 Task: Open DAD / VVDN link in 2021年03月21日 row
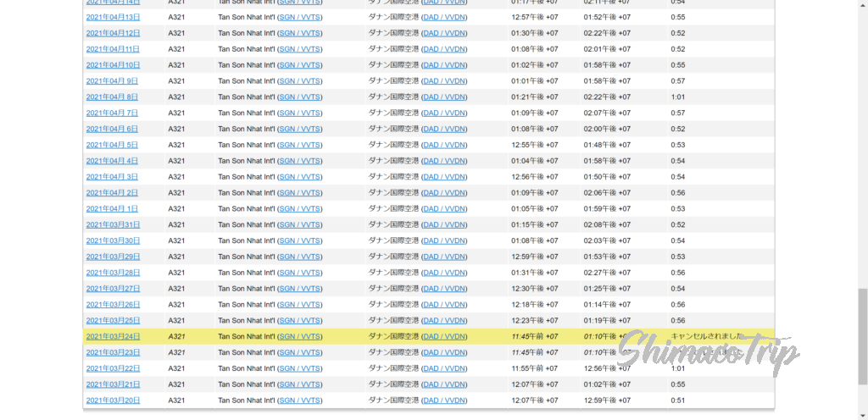444,384
